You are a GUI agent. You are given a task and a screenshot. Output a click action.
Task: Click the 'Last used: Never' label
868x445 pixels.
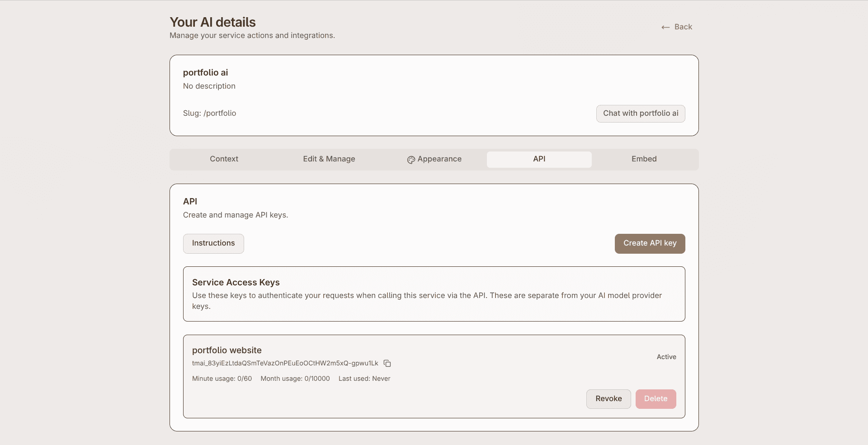pos(364,379)
